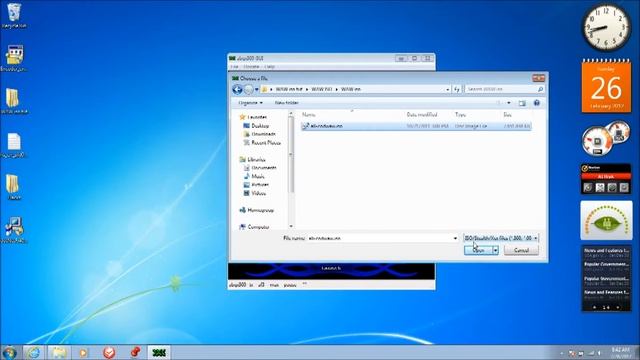The image size is (640, 360).
Task: Expand the address bar previous locations dropdown
Action: point(447,89)
